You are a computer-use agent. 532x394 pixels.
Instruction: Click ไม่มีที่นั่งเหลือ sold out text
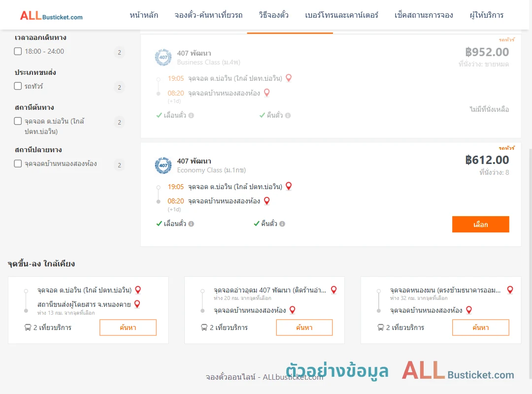pyautogui.click(x=489, y=109)
